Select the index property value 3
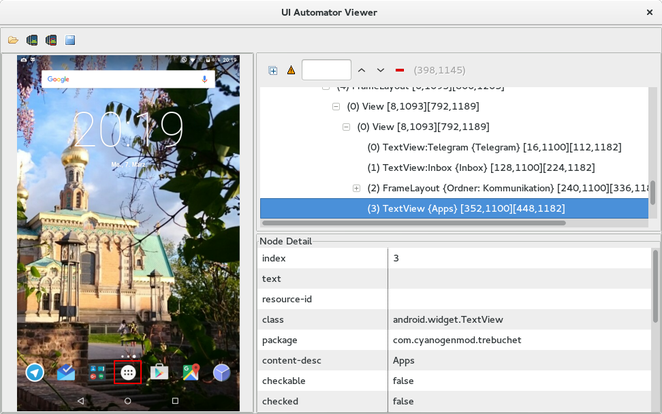 click(396, 258)
